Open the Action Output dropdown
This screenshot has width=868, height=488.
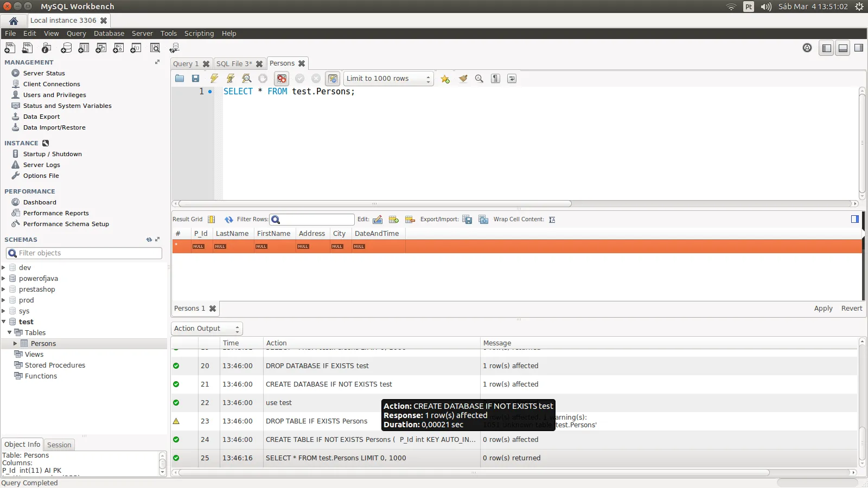[207, 329]
